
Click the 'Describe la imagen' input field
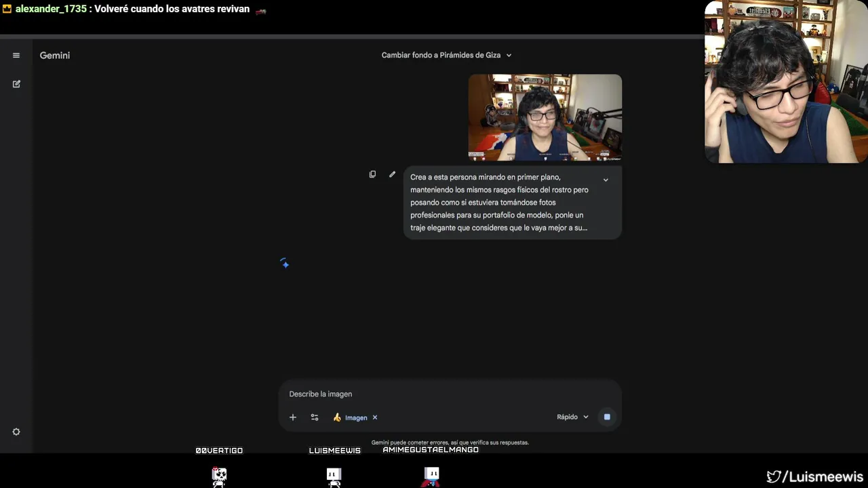(x=450, y=394)
